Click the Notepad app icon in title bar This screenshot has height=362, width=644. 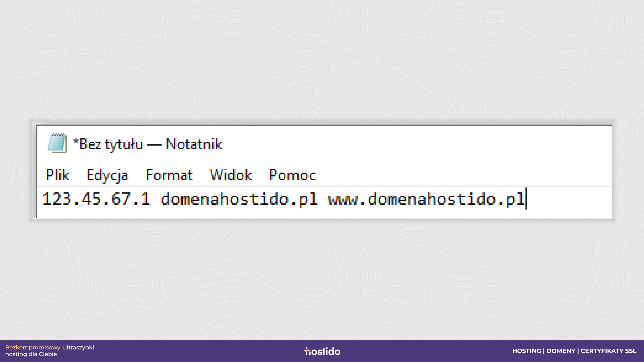click(57, 143)
